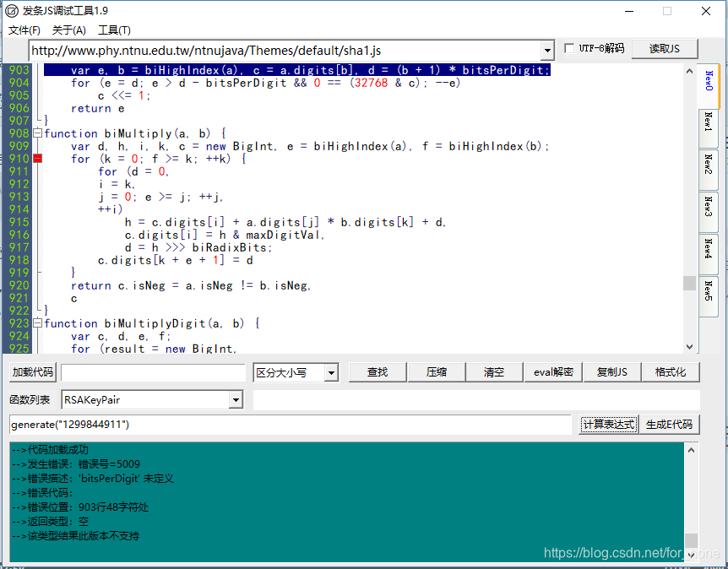728x569 pixels.
Task: Open the 关于(A) menu
Action: pyautogui.click(x=68, y=30)
